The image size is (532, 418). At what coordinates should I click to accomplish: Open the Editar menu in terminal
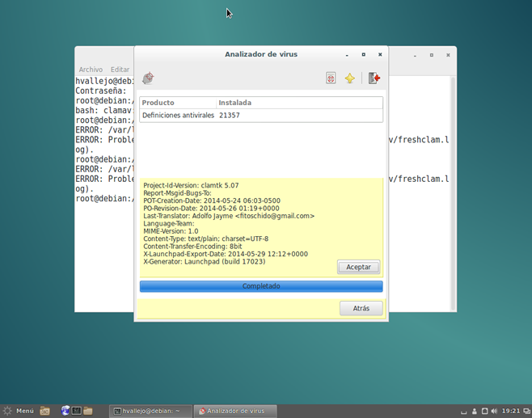click(120, 70)
